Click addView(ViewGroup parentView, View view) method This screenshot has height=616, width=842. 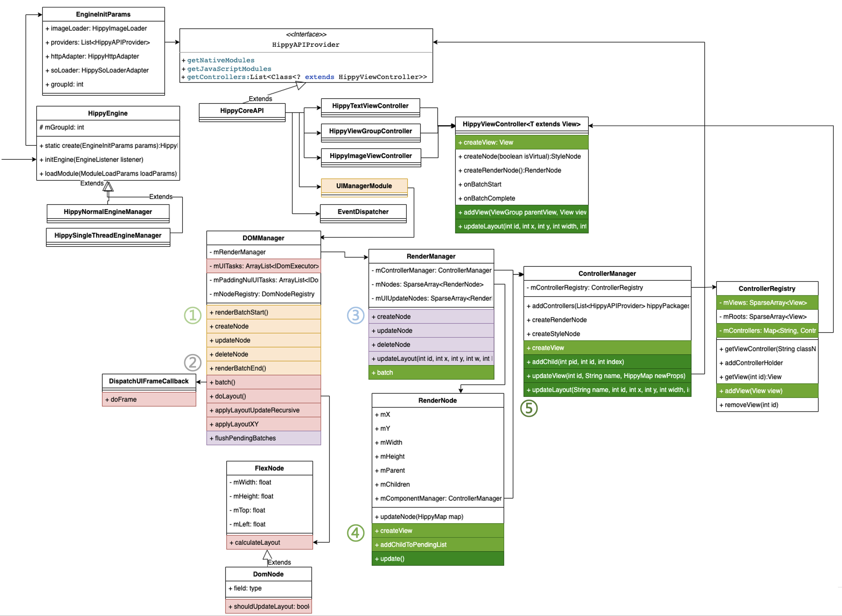pos(522,212)
